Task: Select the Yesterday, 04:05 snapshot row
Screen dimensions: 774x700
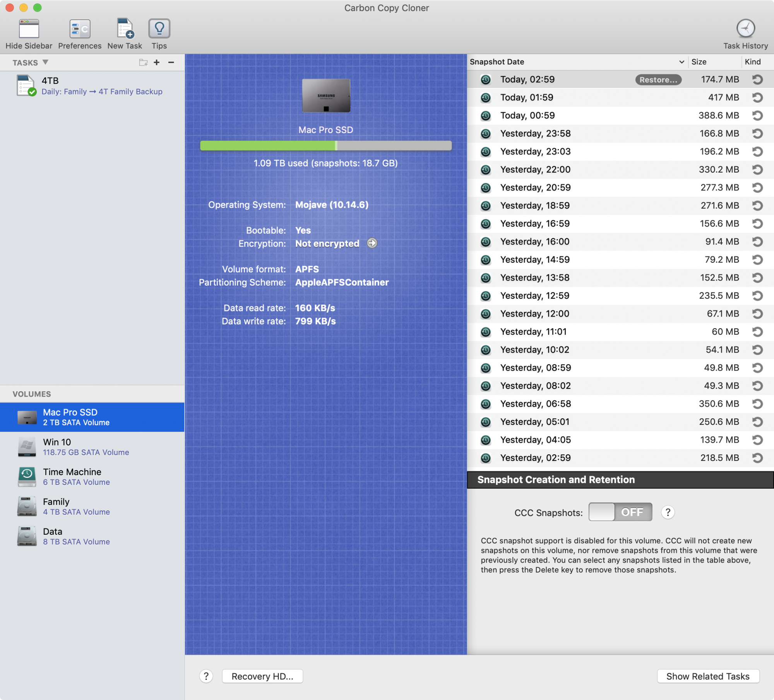Action: [620, 440]
